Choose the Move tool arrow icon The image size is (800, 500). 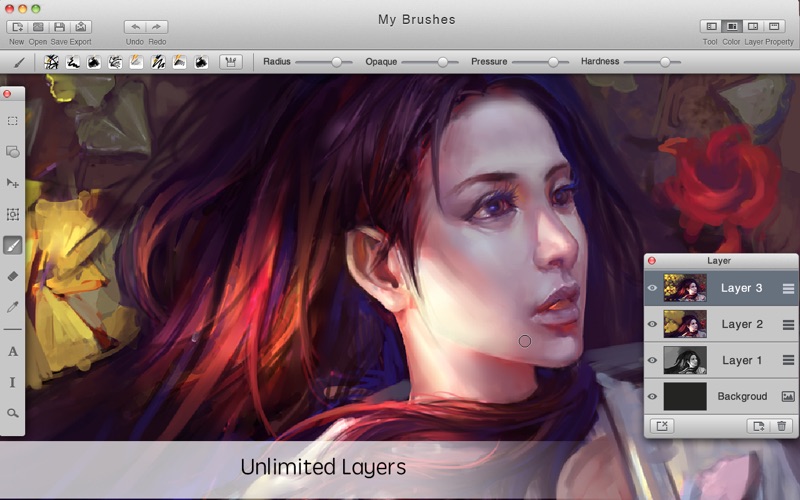pos(13,183)
